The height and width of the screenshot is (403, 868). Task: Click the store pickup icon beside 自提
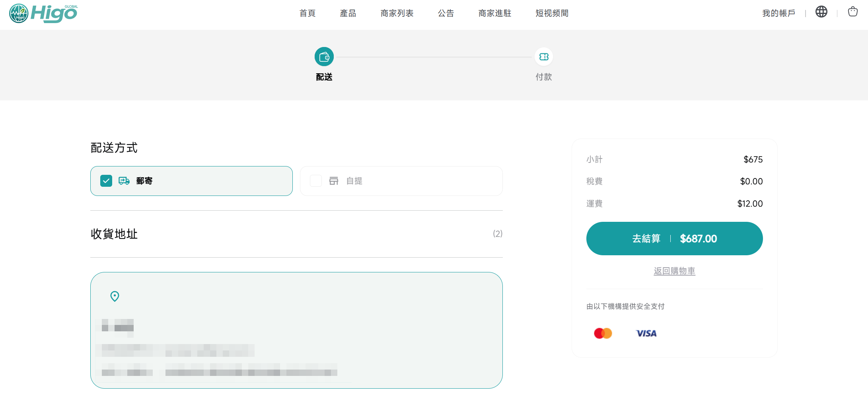point(334,181)
